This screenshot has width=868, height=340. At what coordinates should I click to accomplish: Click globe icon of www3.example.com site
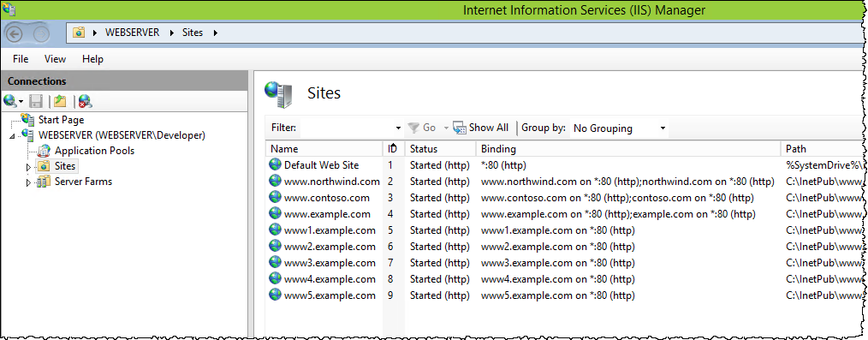pyautogui.click(x=275, y=262)
